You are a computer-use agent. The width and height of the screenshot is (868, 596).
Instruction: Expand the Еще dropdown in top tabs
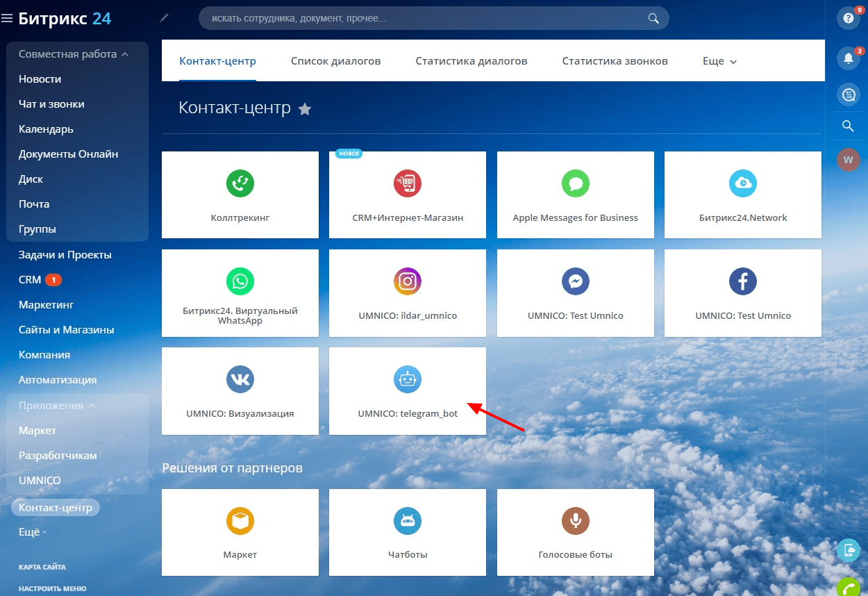coord(719,61)
